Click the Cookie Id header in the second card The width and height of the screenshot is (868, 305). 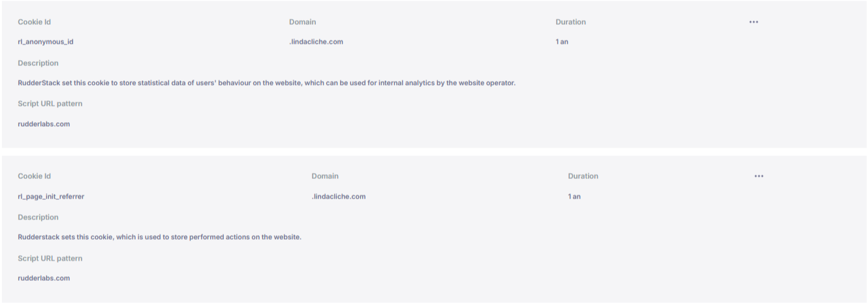point(34,176)
